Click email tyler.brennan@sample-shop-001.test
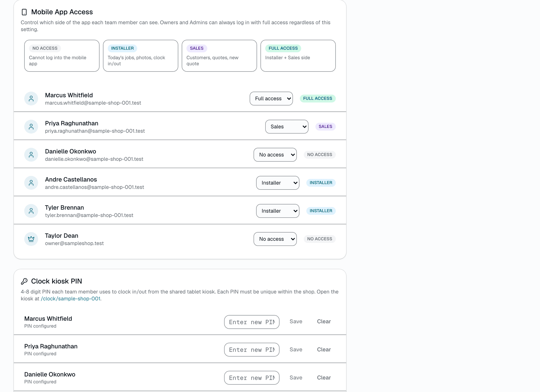540x392 pixels. pyautogui.click(x=89, y=215)
